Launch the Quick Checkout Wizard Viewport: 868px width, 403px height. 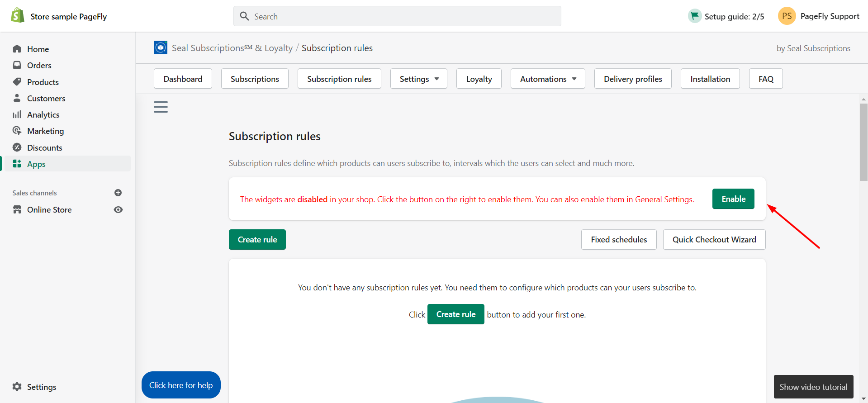pos(714,239)
